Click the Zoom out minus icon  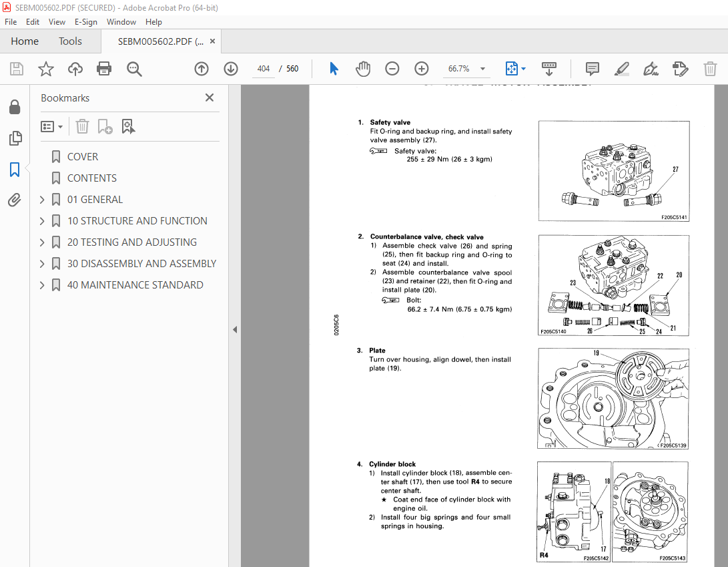tap(392, 69)
